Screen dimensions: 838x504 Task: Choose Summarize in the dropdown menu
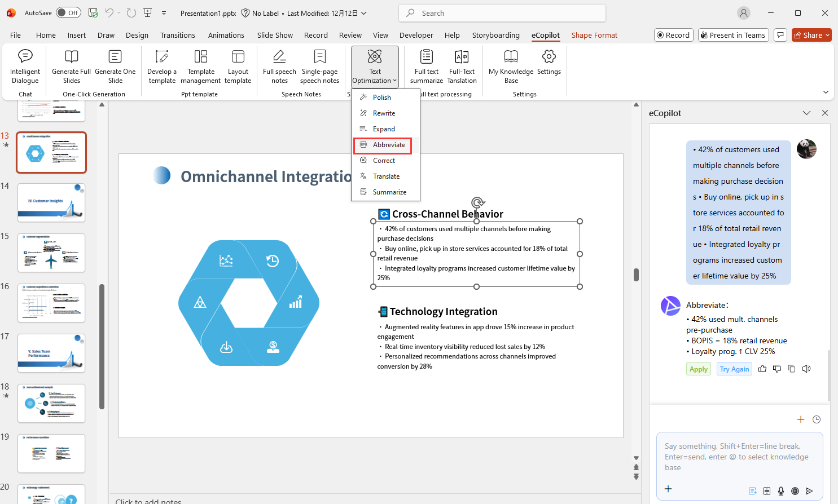pyautogui.click(x=389, y=192)
